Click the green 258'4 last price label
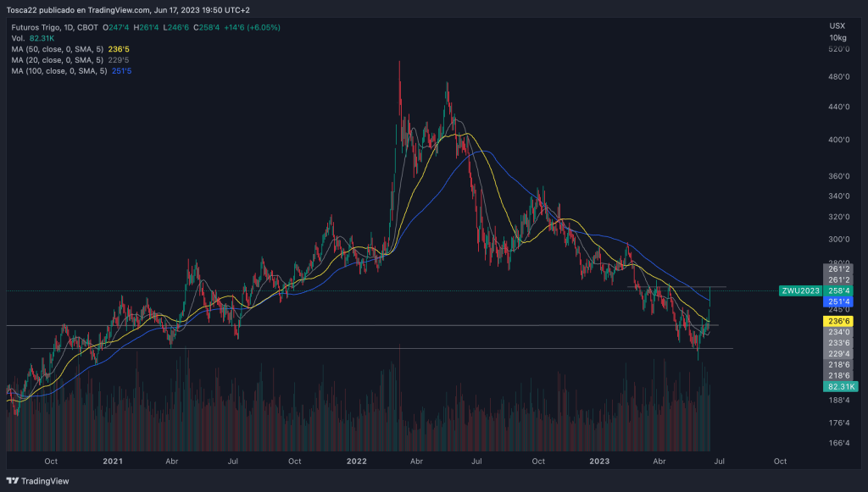This screenshot has height=492, width=868. coord(837,290)
